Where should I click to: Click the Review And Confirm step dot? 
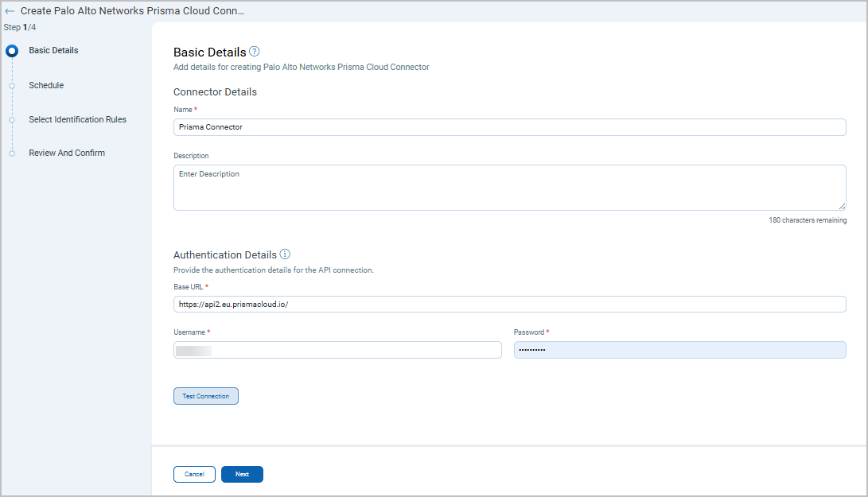(x=12, y=153)
